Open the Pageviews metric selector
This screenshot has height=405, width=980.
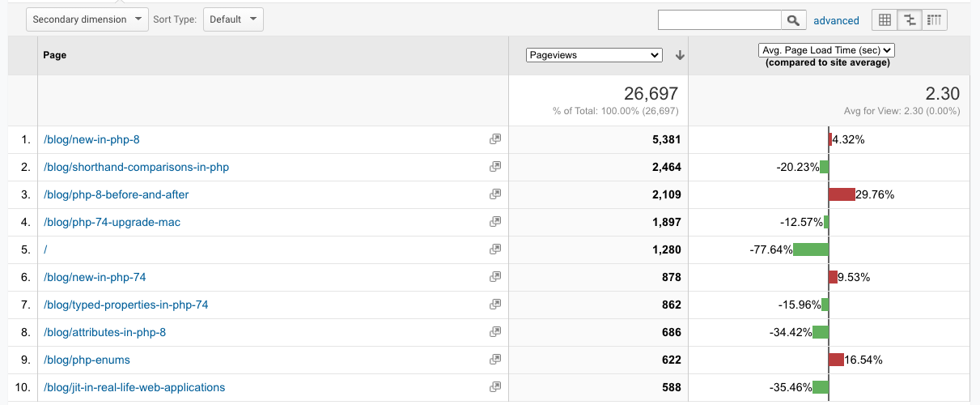pyautogui.click(x=594, y=55)
